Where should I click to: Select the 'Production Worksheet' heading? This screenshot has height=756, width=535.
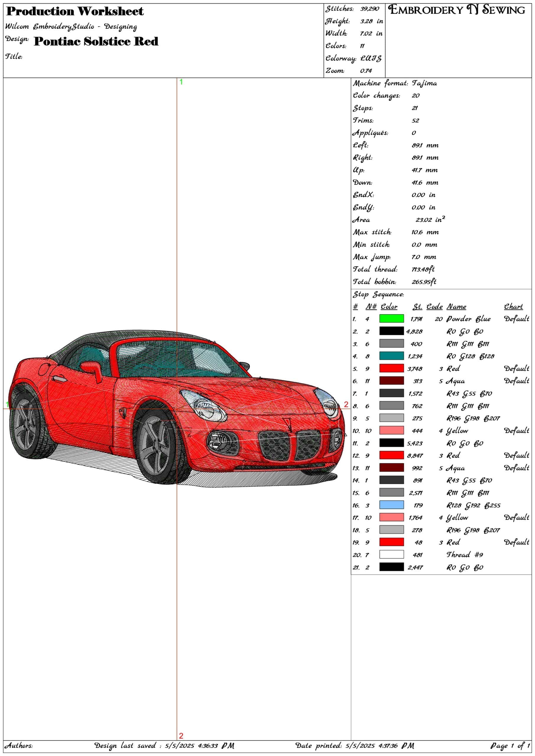(x=75, y=11)
